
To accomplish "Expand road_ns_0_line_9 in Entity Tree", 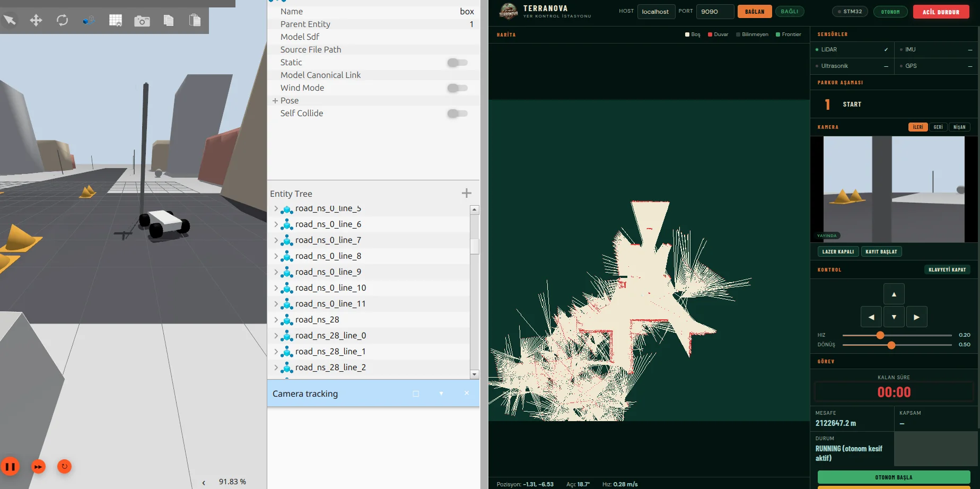I will pos(276,272).
